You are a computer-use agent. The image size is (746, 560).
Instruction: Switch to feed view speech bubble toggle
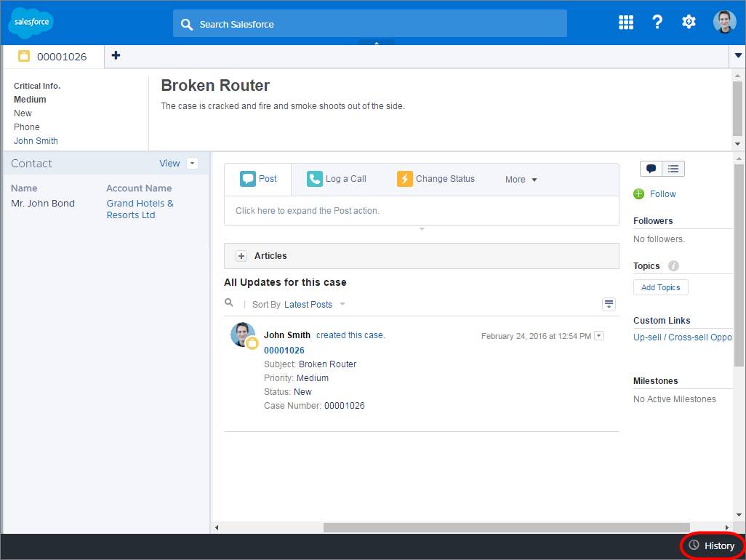(x=651, y=169)
